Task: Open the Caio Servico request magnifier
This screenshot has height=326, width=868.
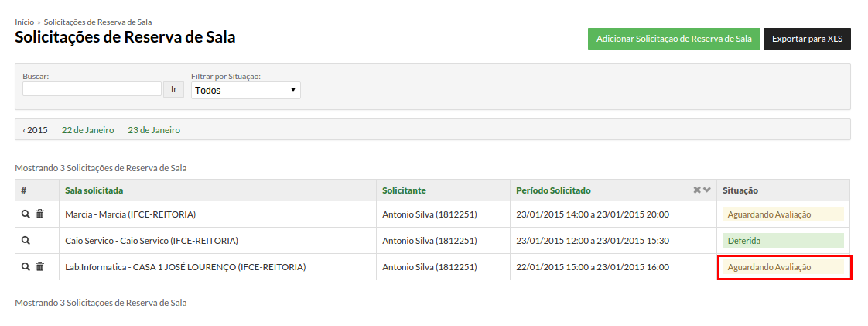Action: pyautogui.click(x=26, y=241)
